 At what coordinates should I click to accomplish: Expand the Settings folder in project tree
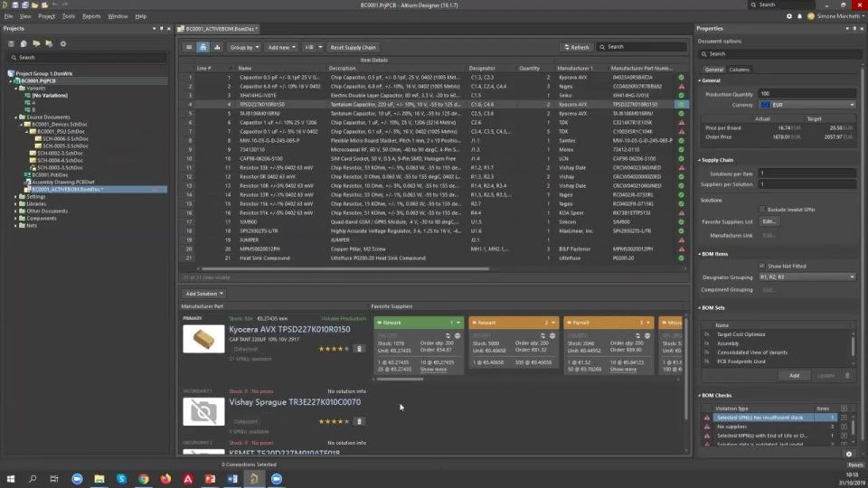pos(15,197)
